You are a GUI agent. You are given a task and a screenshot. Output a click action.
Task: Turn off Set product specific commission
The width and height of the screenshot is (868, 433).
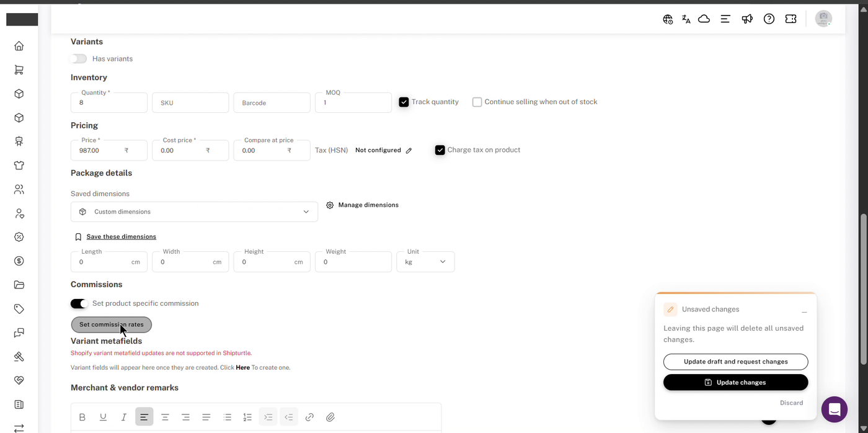(x=79, y=303)
